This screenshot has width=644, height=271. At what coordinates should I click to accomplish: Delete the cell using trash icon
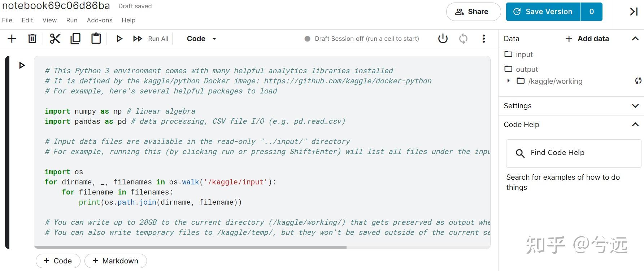32,39
